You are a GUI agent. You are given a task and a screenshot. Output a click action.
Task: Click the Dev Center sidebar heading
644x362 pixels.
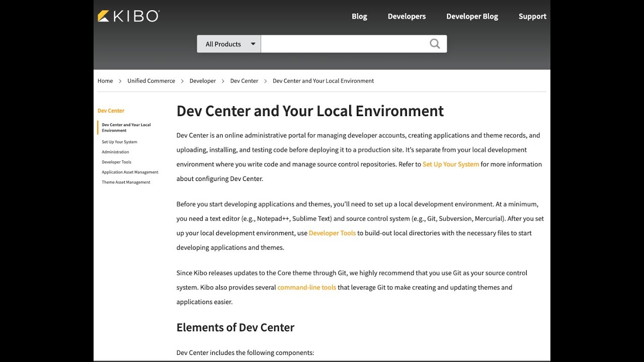click(x=111, y=111)
